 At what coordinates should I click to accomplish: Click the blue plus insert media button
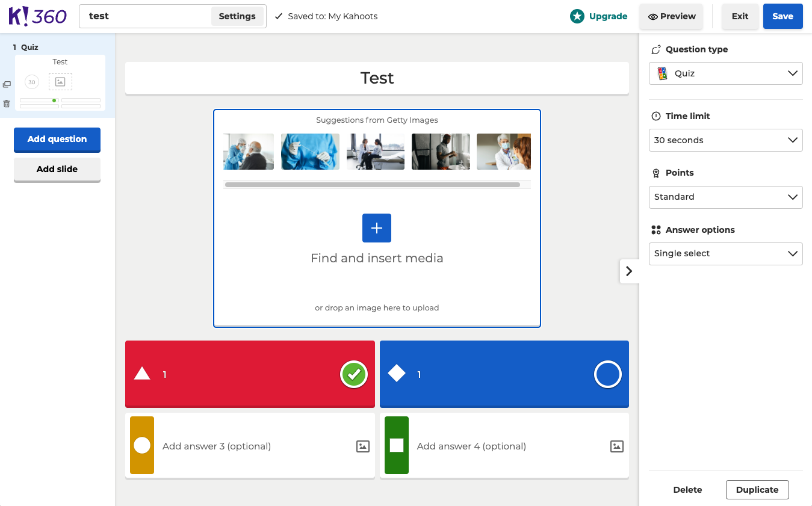377,228
